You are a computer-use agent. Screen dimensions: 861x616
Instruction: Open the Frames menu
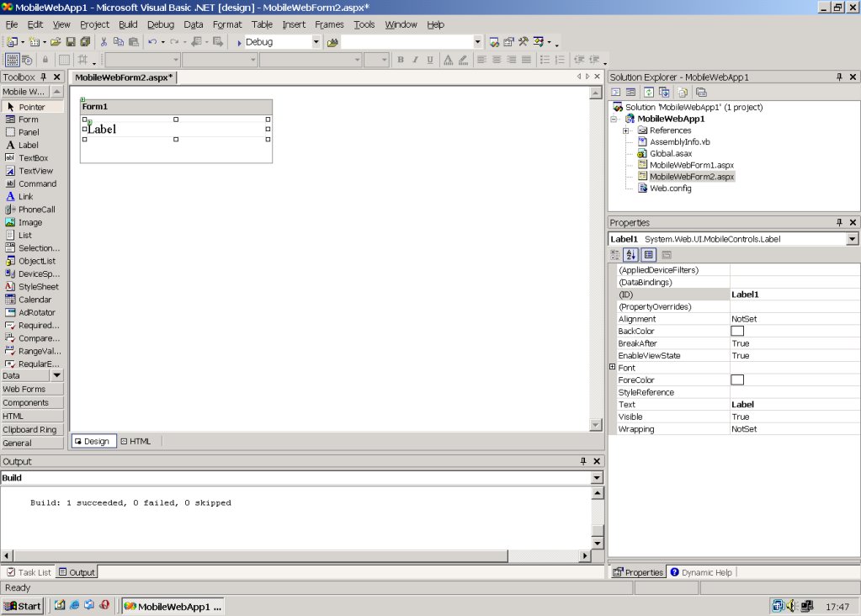(329, 24)
